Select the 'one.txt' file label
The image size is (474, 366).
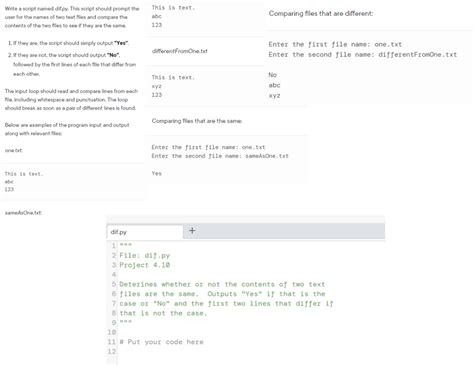click(x=13, y=150)
